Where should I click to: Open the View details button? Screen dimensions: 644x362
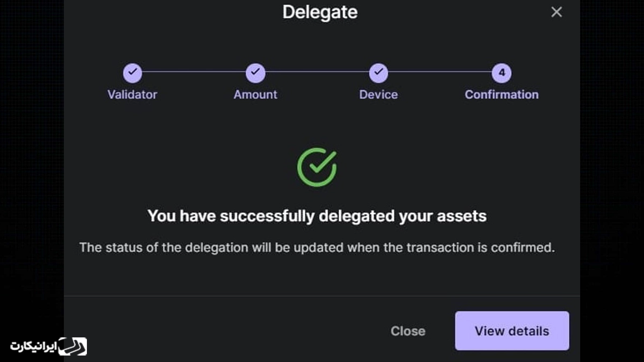click(x=512, y=331)
